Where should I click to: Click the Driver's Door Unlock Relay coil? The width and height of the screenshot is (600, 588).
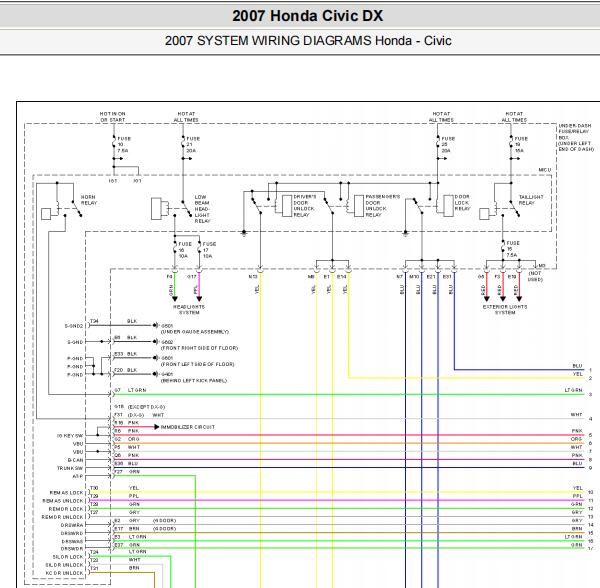point(286,205)
